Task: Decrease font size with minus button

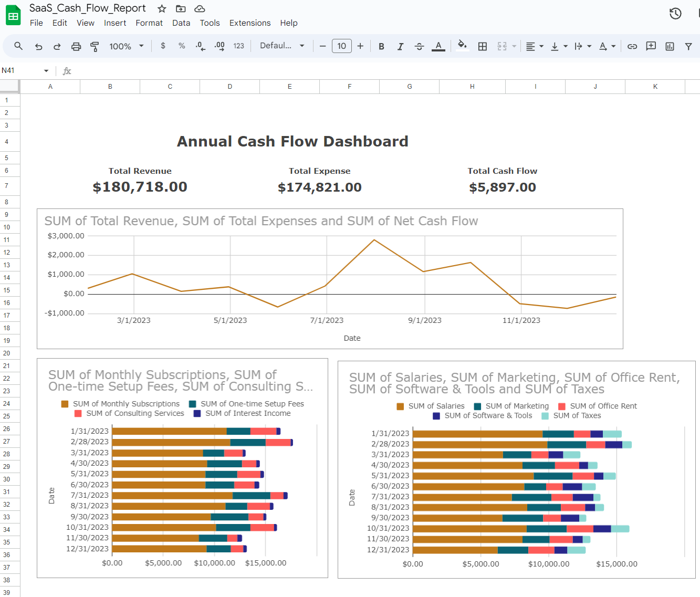Action: point(323,46)
